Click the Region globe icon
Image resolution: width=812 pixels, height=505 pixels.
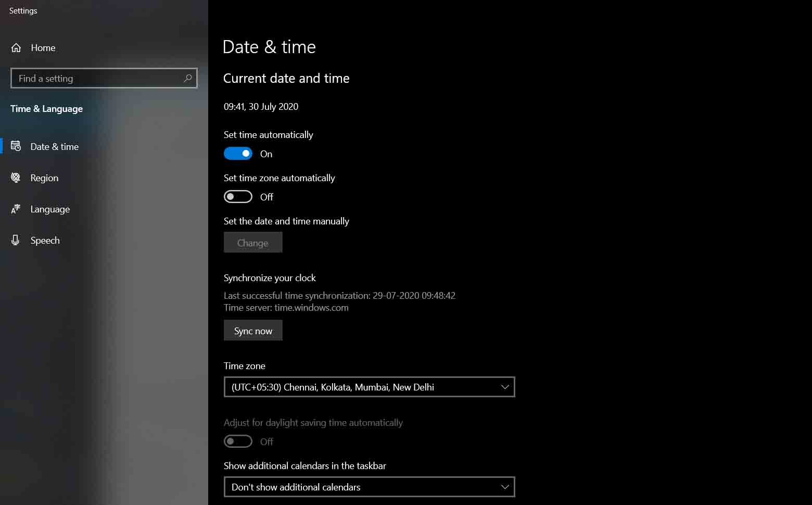point(16,178)
